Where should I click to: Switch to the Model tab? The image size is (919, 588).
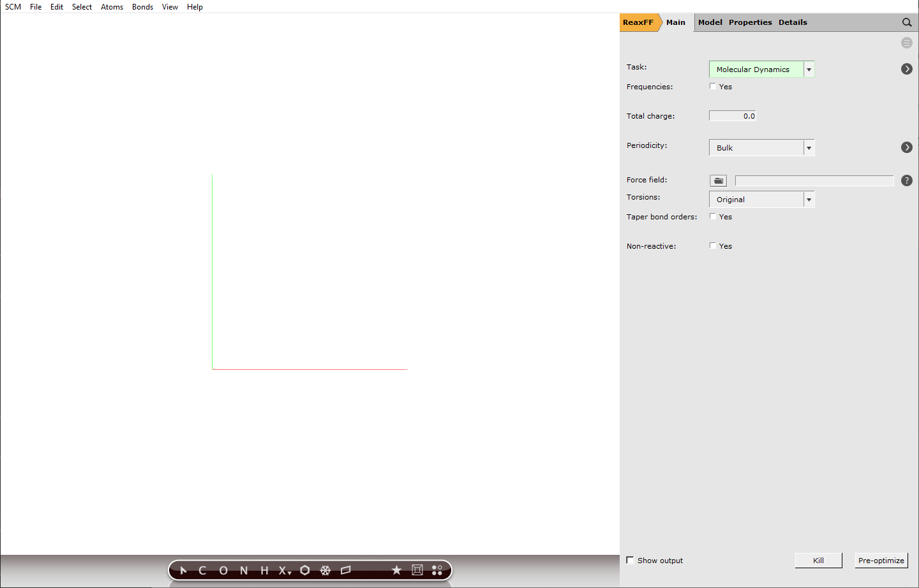click(710, 22)
